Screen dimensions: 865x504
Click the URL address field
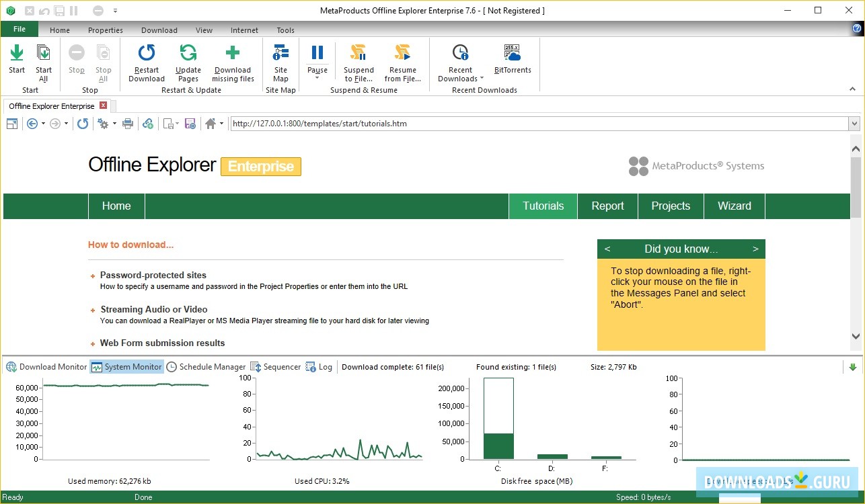pos(539,124)
